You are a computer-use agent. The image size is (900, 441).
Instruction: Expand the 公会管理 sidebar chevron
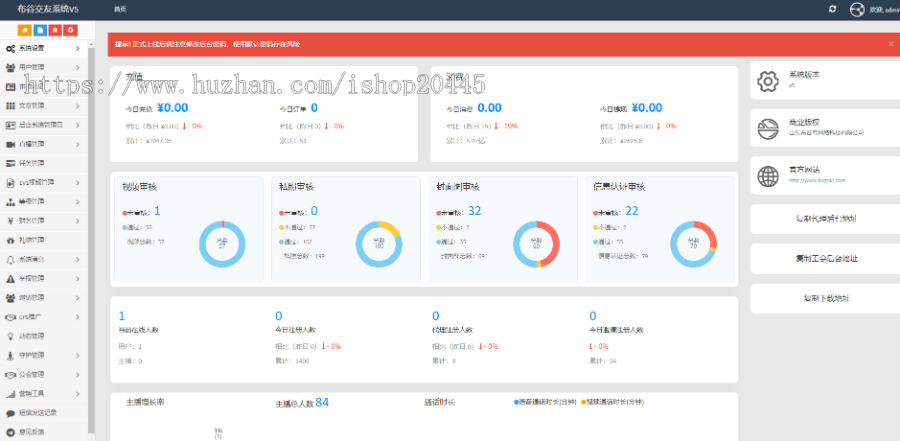(77, 374)
